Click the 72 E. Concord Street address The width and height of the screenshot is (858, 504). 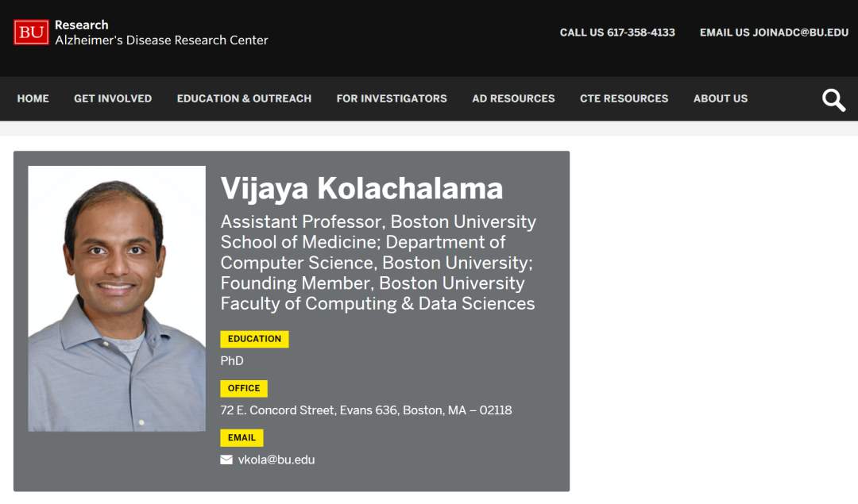(x=365, y=410)
